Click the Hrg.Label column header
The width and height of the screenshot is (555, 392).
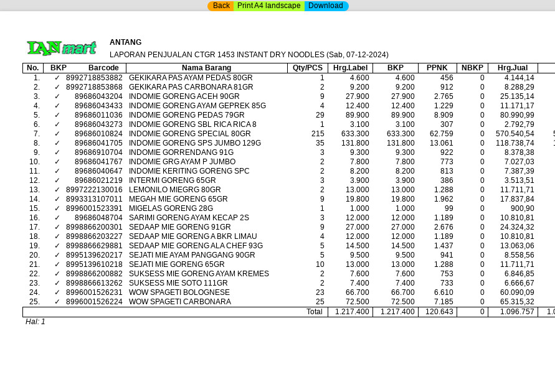pos(350,68)
